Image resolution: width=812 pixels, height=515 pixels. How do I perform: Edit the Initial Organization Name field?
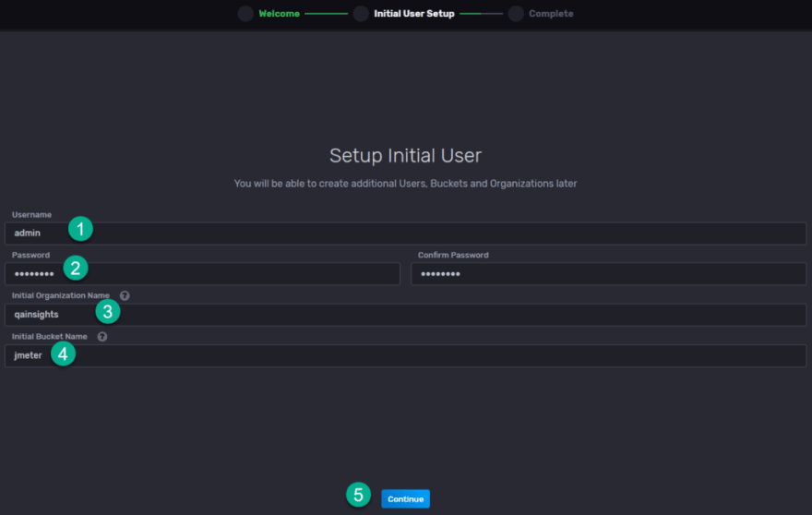405,315
